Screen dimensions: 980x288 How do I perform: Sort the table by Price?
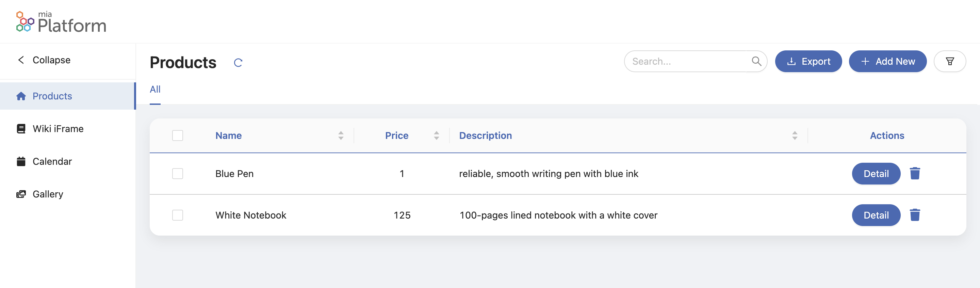pos(397,135)
